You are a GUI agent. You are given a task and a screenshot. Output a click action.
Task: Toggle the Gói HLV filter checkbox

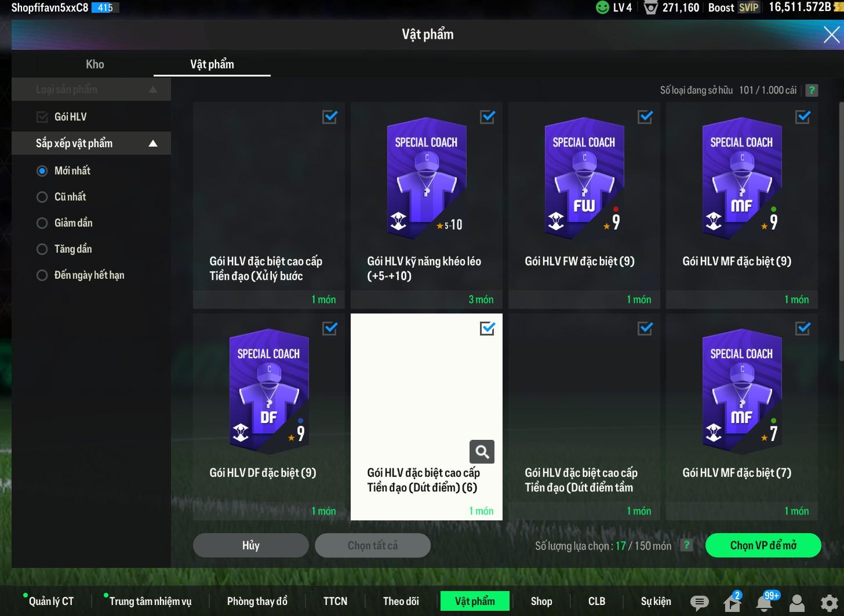[x=42, y=117]
